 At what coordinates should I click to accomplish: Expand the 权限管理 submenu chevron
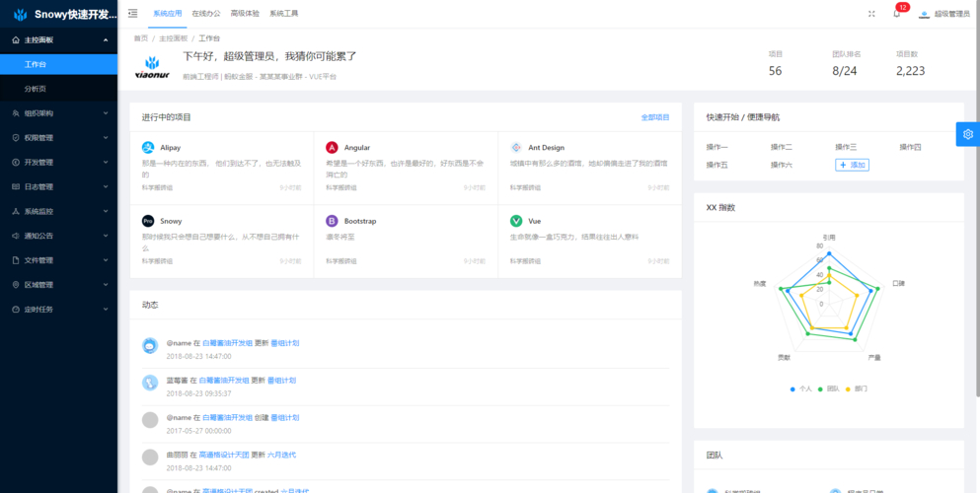(106, 138)
